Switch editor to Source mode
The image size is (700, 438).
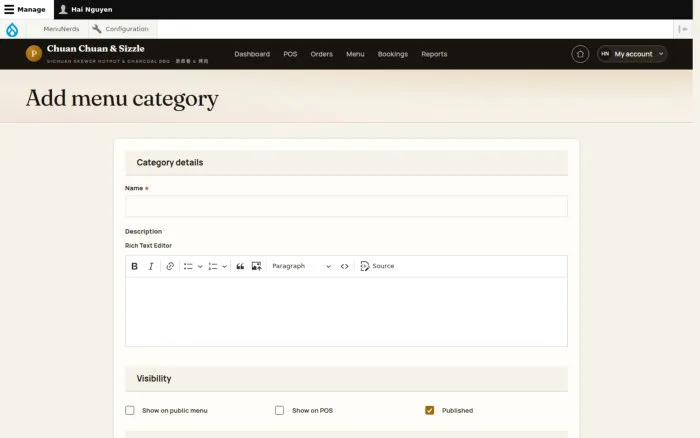(377, 266)
